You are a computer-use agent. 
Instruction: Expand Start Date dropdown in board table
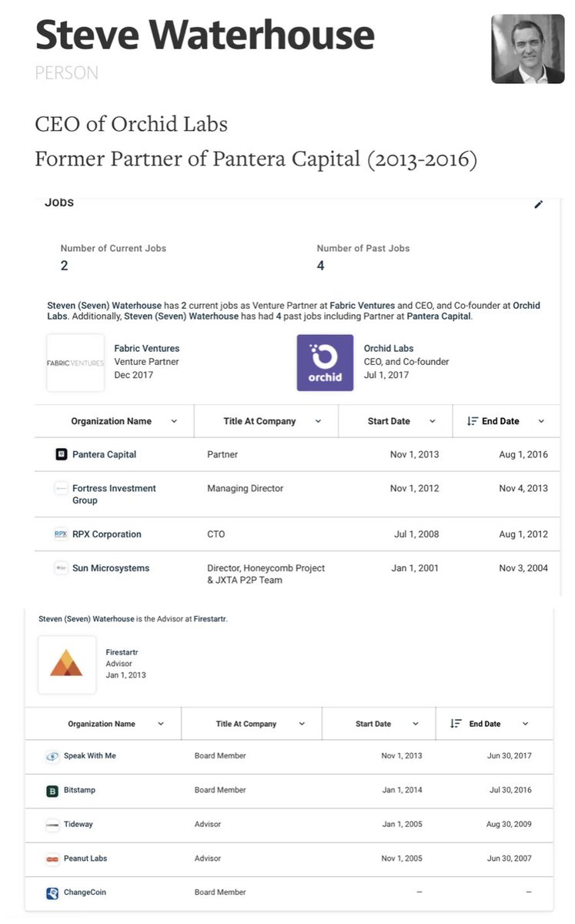click(x=416, y=725)
